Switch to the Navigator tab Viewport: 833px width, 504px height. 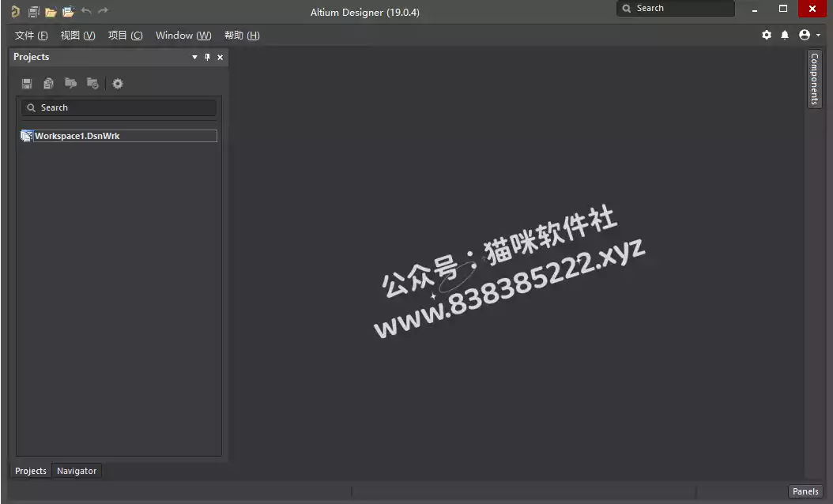[77, 471]
